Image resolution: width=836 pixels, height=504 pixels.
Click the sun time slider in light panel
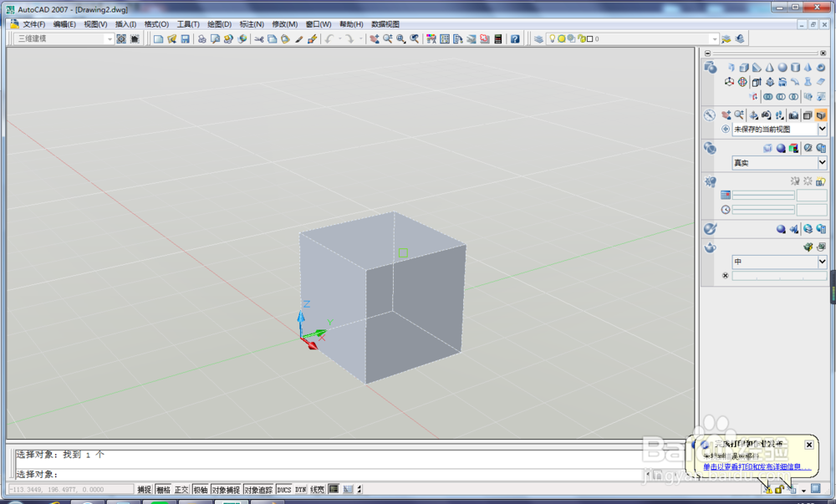[763, 210]
